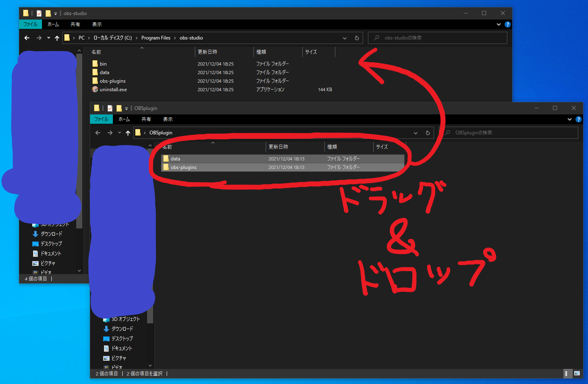
Task: Open 共有 tab in OBSplugin window
Action: (146, 119)
